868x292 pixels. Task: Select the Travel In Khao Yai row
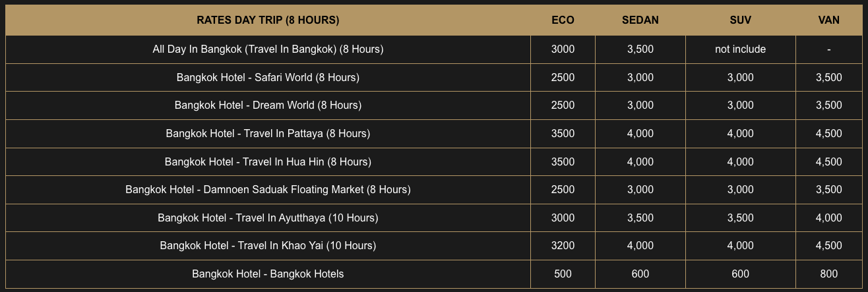pyautogui.click(x=268, y=246)
